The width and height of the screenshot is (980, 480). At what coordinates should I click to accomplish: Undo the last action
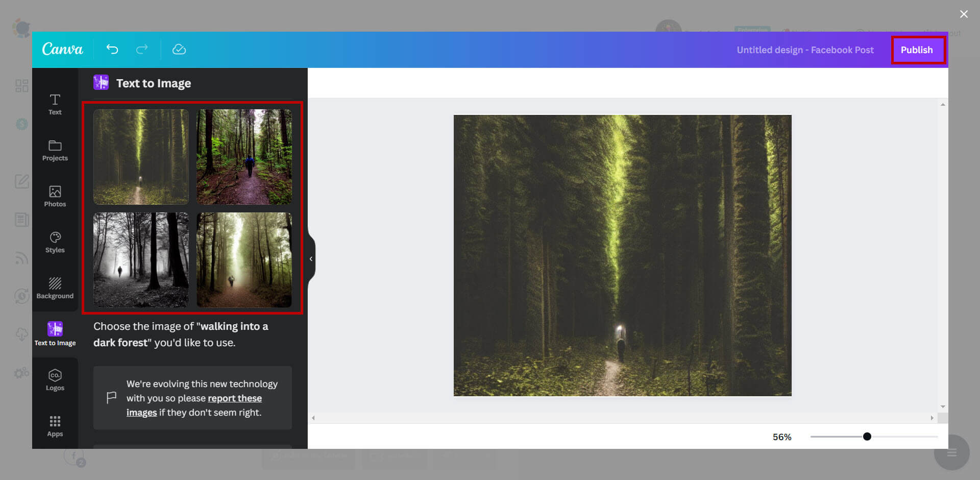pyautogui.click(x=112, y=50)
